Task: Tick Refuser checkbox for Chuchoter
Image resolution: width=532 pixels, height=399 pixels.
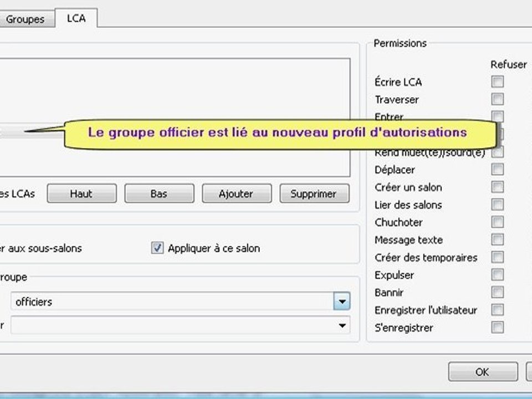Action: [x=498, y=222]
